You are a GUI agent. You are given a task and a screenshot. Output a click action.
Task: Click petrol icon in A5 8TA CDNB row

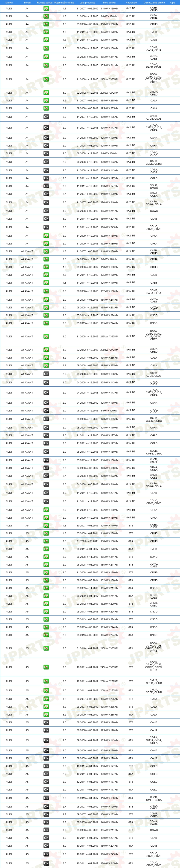coord(46,580)
